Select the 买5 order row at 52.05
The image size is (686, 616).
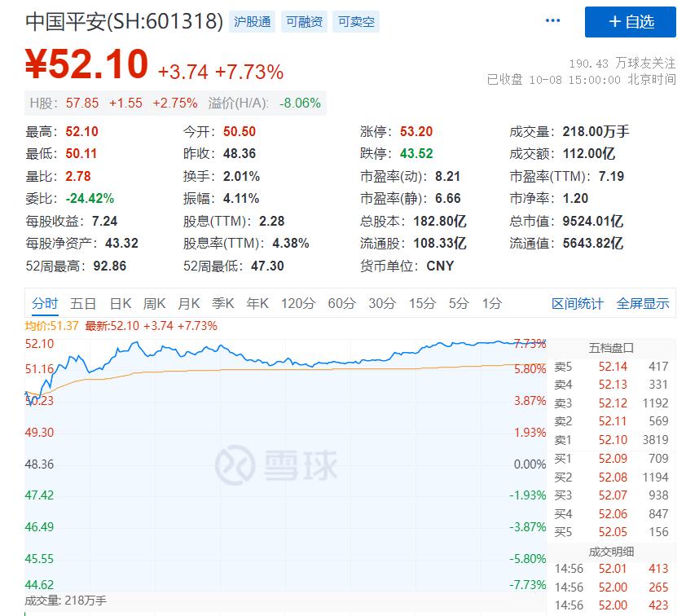coord(611,532)
